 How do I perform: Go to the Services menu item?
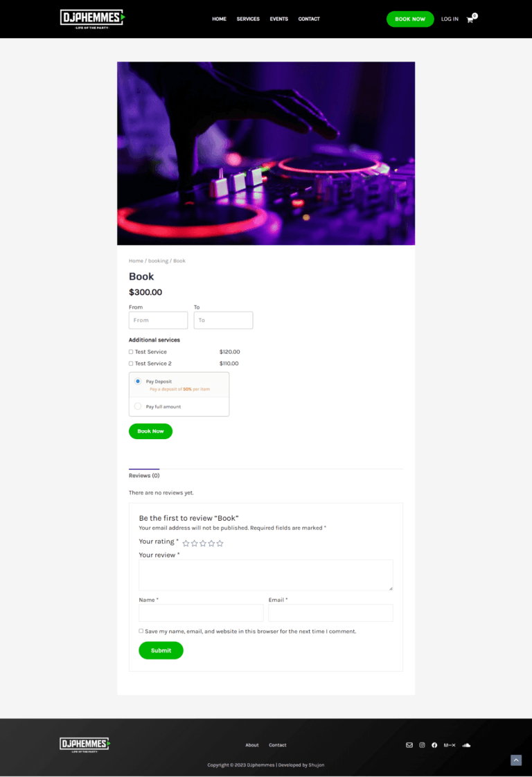point(248,19)
